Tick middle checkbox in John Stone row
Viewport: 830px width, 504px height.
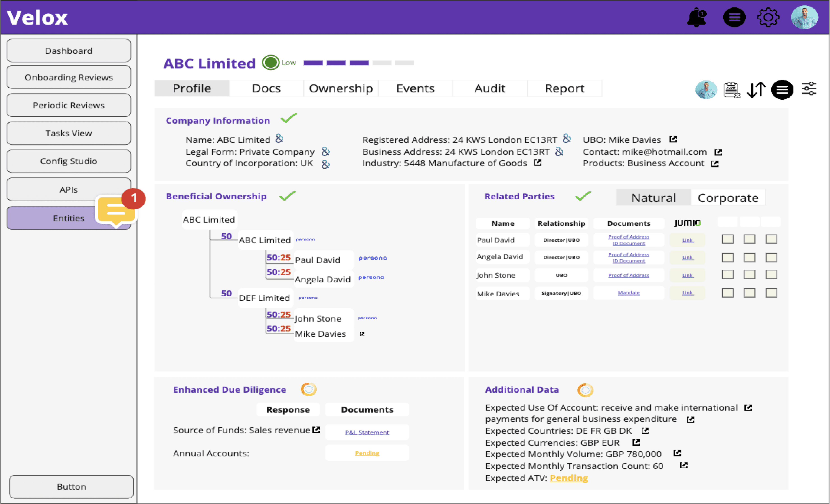click(749, 275)
